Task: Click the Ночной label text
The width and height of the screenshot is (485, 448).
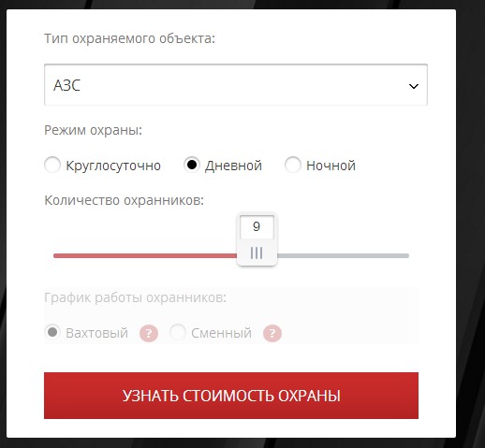Action: 331,166
